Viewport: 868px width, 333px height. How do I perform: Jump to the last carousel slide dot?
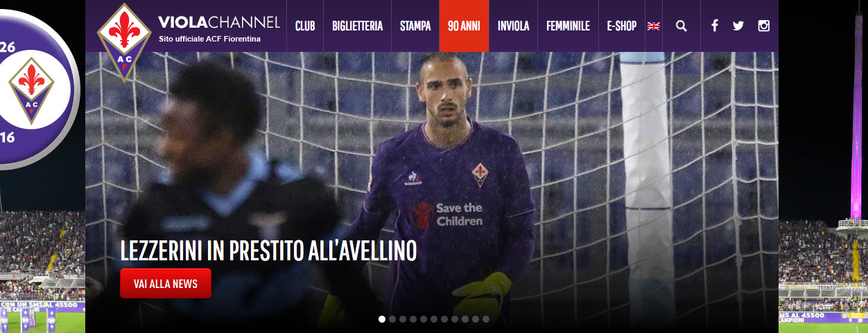click(486, 319)
